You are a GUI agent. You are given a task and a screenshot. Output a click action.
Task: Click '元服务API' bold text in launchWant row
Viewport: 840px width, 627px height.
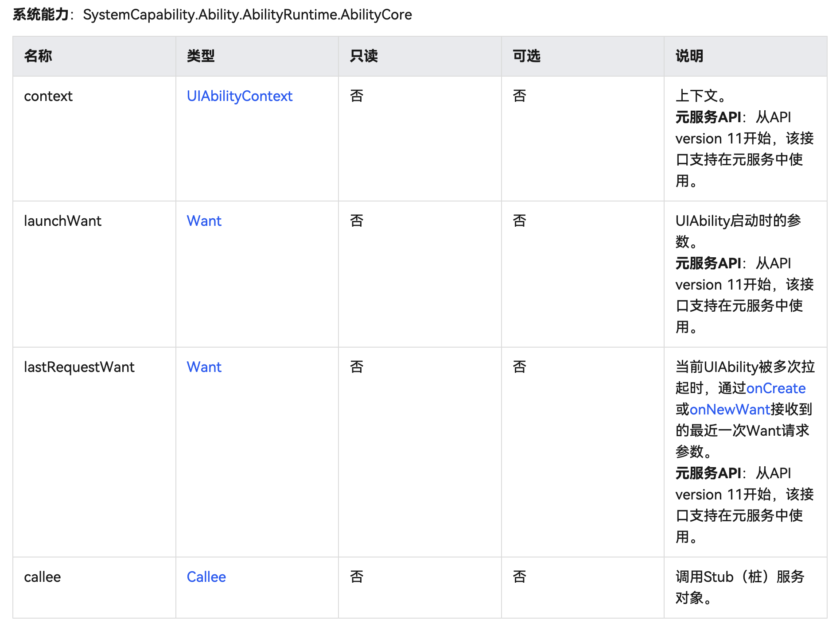coord(708,263)
